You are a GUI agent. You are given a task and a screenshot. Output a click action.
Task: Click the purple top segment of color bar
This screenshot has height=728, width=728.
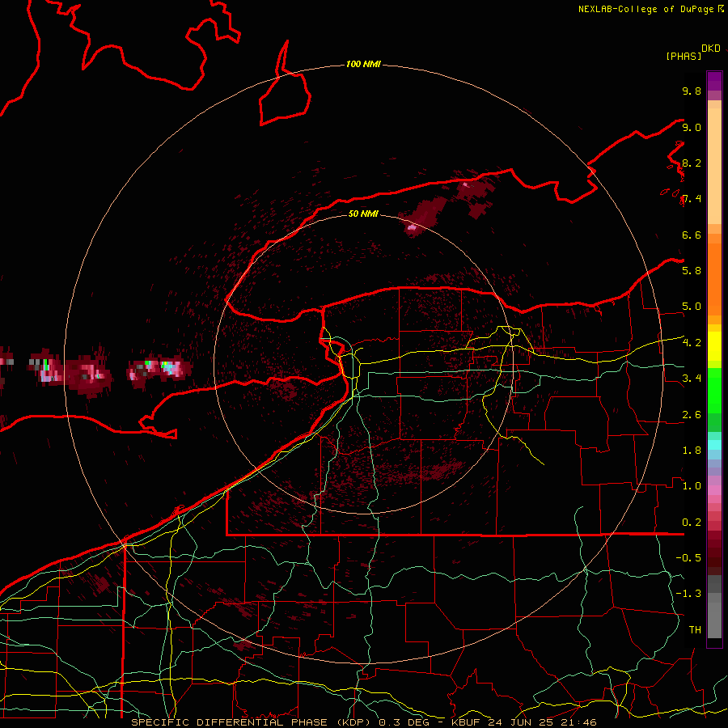point(714,81)
